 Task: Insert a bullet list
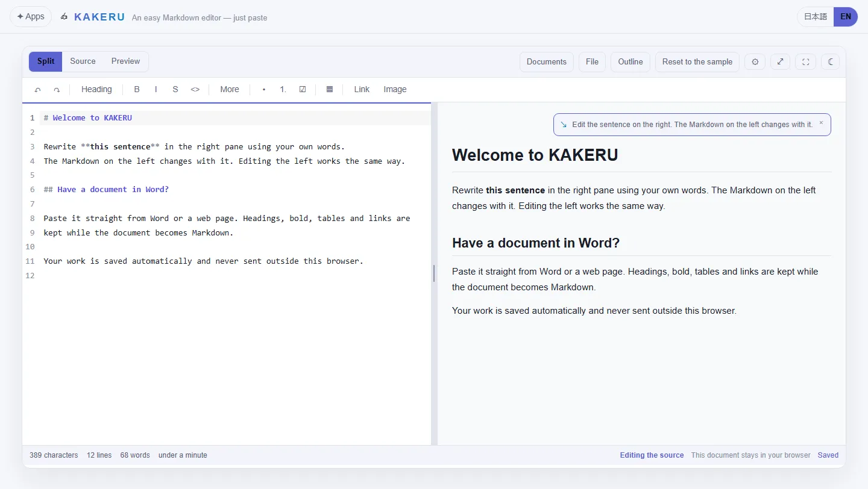[264, 89]
